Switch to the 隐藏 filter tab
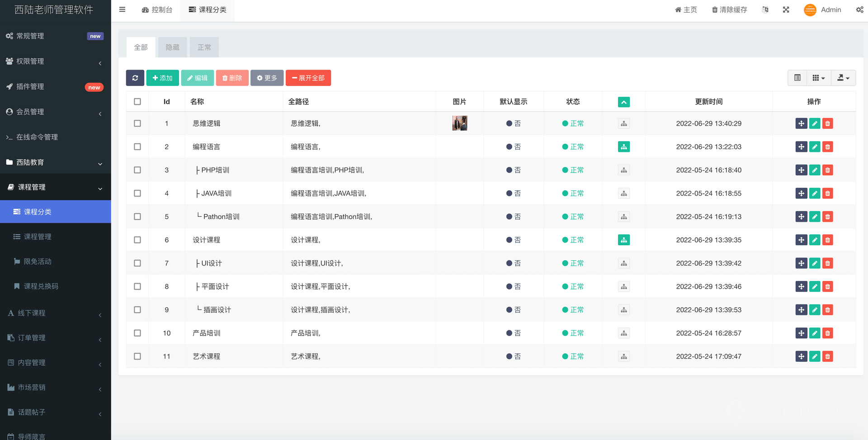 pyautogui.click(x=173, y=47)
